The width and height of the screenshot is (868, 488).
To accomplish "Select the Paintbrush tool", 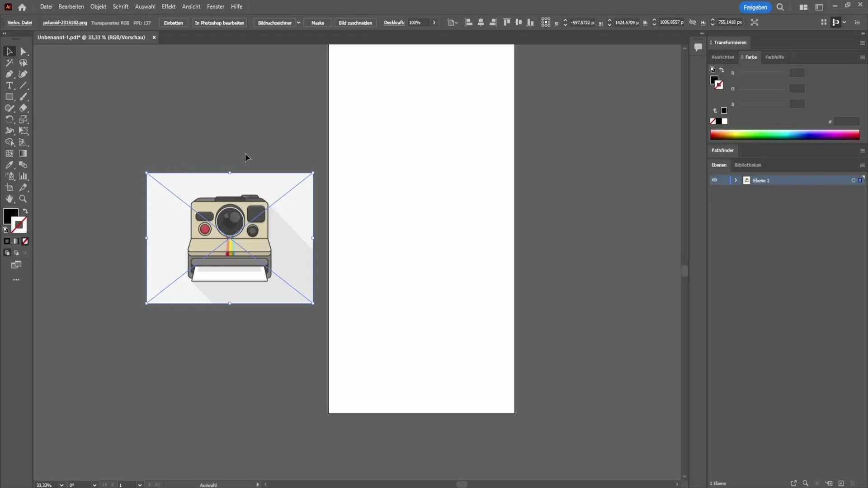I will click(x=24, y=97).
